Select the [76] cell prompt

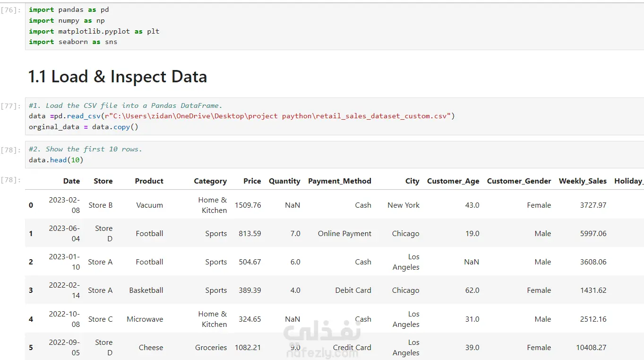click(11, 10)
